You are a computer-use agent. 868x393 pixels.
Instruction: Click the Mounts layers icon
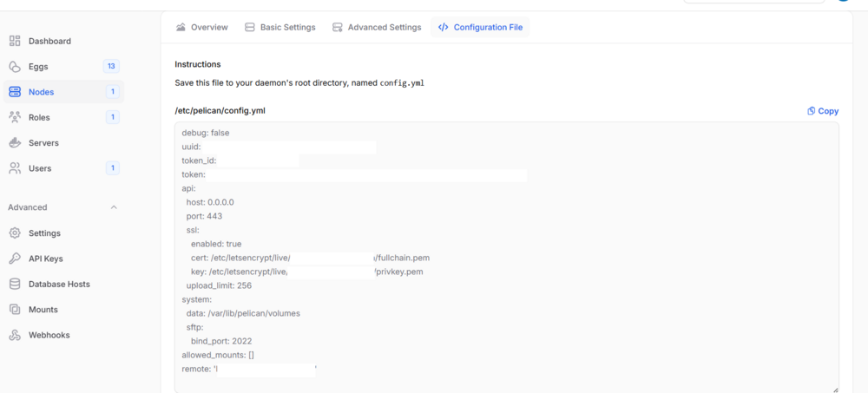tap(15, 310)
